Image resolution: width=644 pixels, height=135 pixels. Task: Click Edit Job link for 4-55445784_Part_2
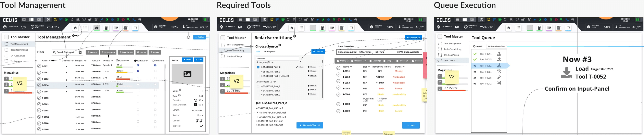(300, 67)
